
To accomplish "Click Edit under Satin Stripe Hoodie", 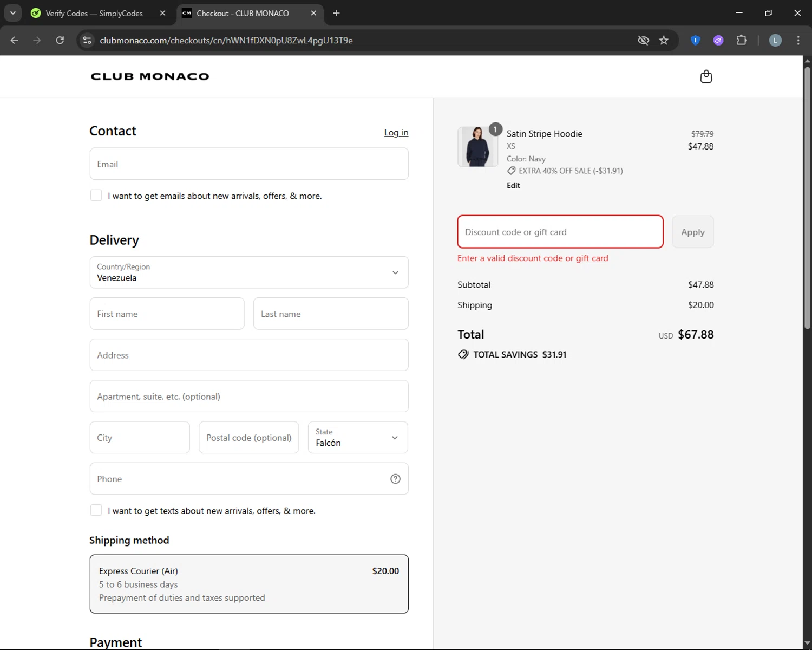I will pos(513,185).
